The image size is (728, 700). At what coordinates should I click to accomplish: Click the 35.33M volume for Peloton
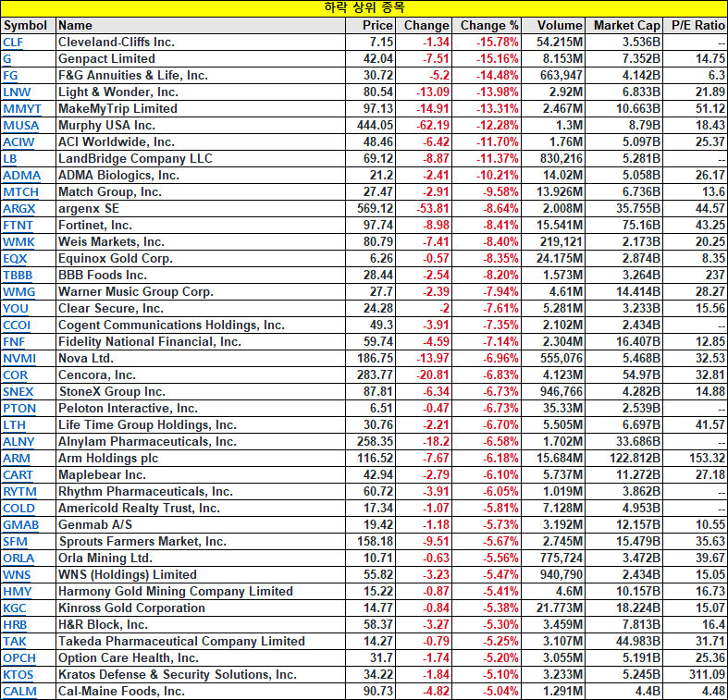[x=562, y=409]
